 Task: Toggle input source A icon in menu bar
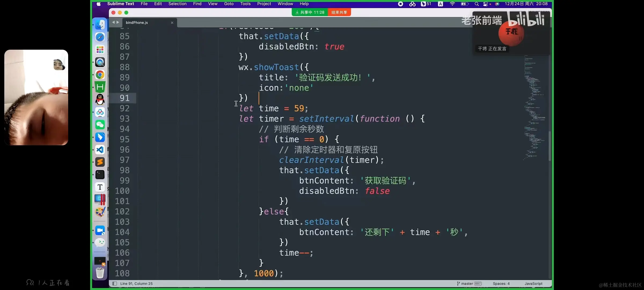[440, 4]
